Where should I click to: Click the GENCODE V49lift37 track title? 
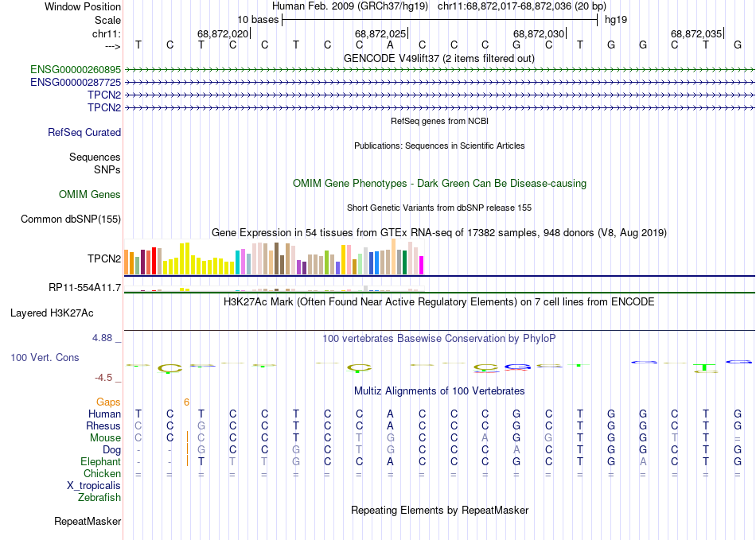439,59
